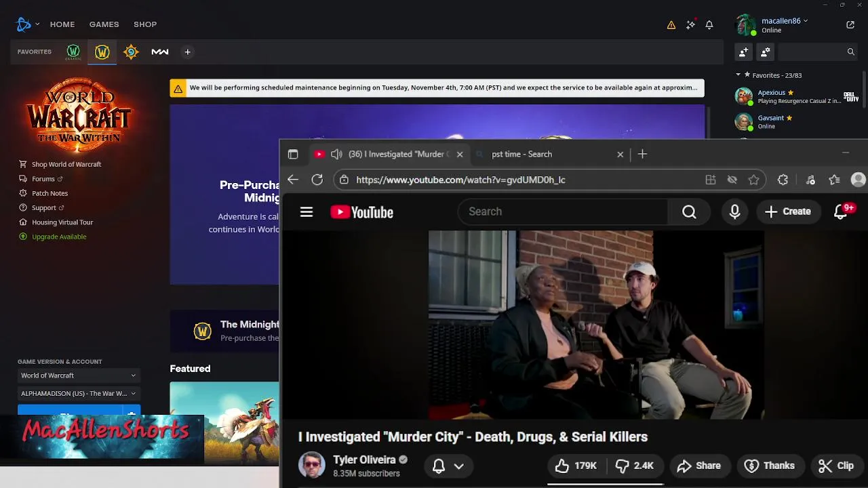This screenshot has width=868, height=488.
Task: Collapse the Favorites friends group
Action: [738, 75]
